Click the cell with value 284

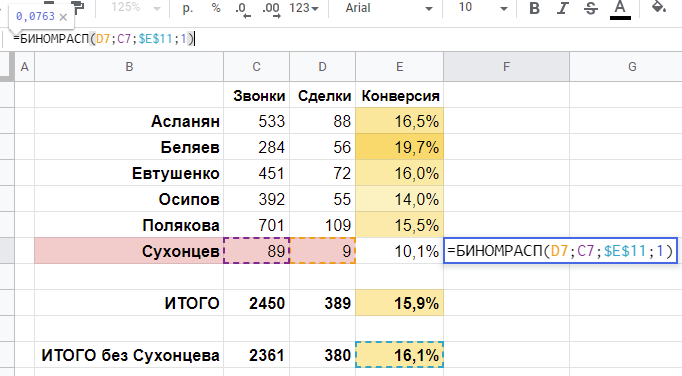[x=257, y=147]
